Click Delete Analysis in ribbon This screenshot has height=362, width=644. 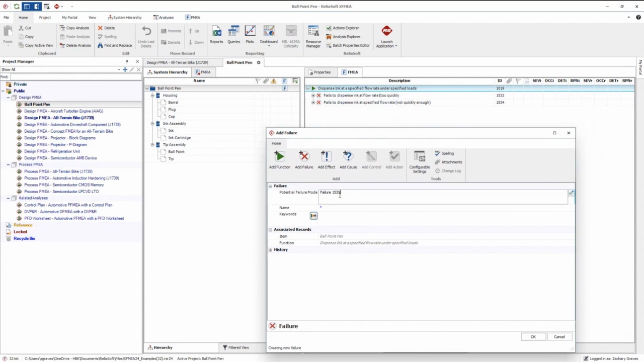point(75,45)
